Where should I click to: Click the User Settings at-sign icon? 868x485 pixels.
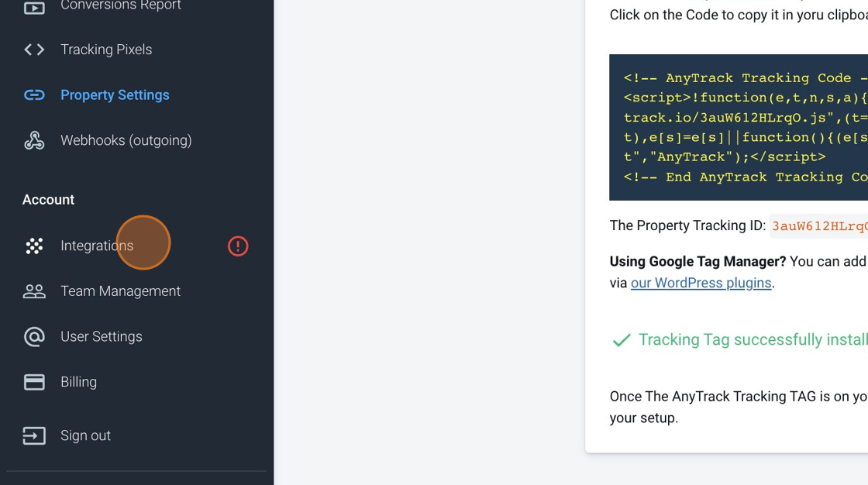(x=34, y=336)
